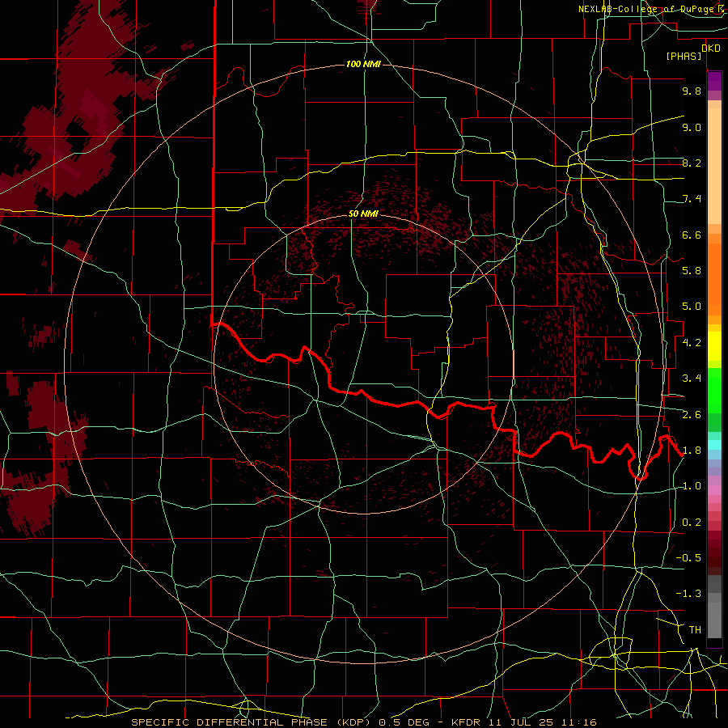Select the 9.0 value on color scale

point(692,127)
